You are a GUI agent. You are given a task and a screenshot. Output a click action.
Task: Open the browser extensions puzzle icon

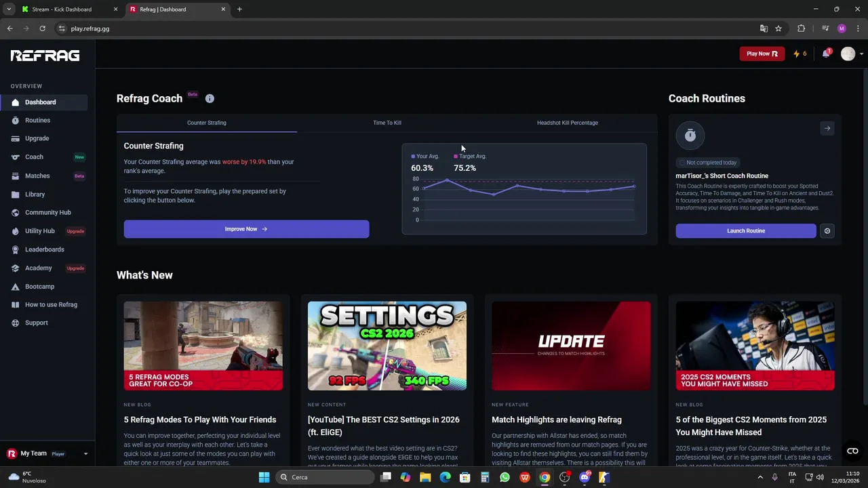[802, 28]
